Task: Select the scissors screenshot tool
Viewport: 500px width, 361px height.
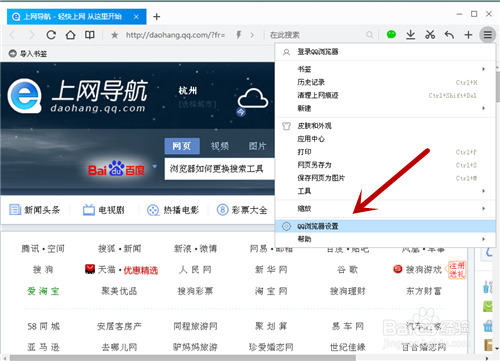Action: (430, 34)
